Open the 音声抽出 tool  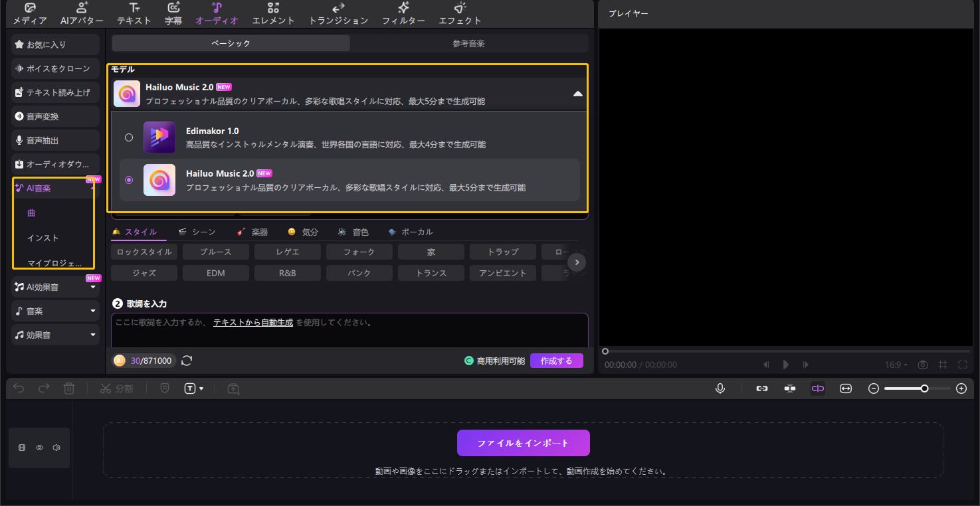(x=54, y=140)
